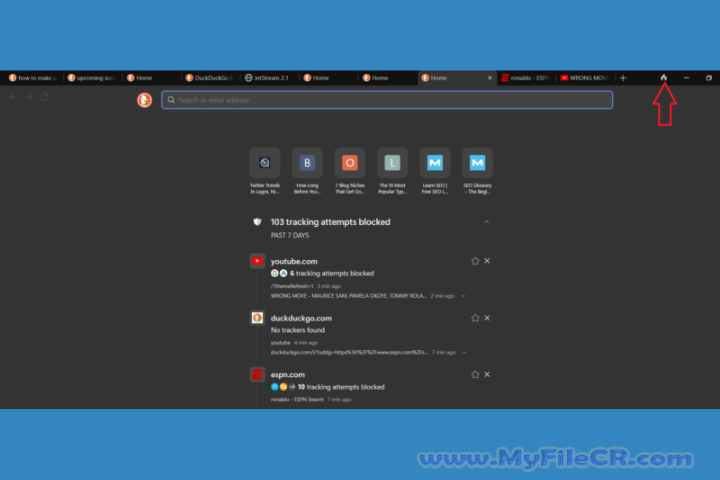This screenshot has height=480, width=720.
Task: Open the 7 Blog Niches favorite
Action: (349, 171)
